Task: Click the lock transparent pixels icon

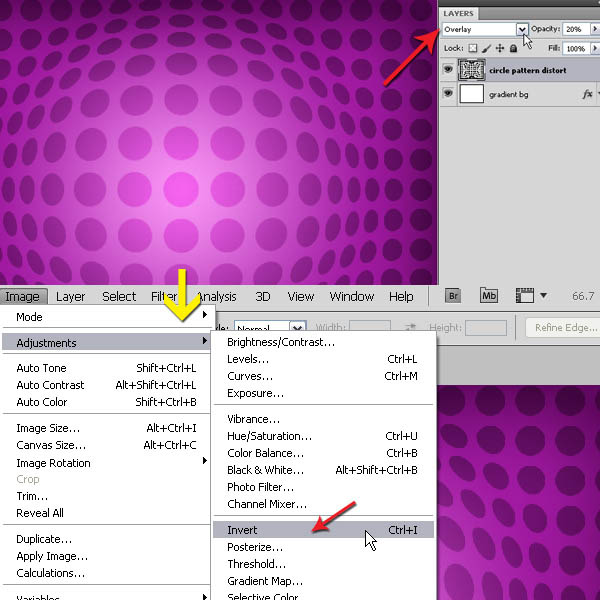Action: pos(472,48)
